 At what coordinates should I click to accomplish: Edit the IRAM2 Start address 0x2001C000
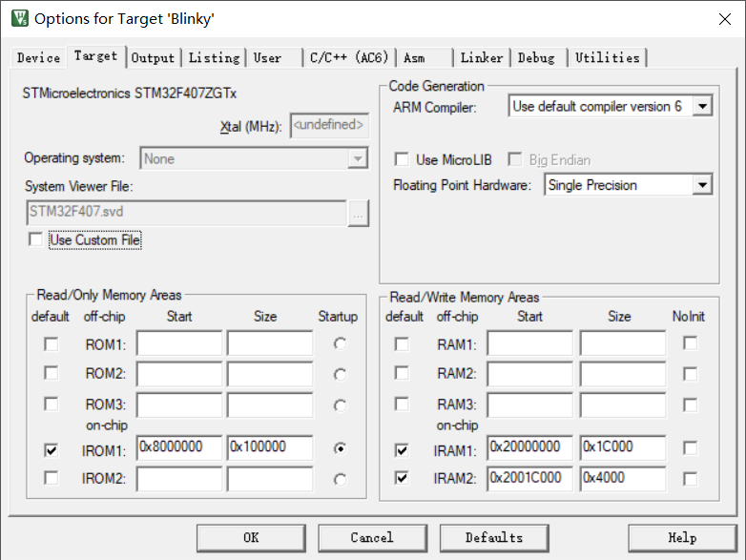(x=529, y=479)
